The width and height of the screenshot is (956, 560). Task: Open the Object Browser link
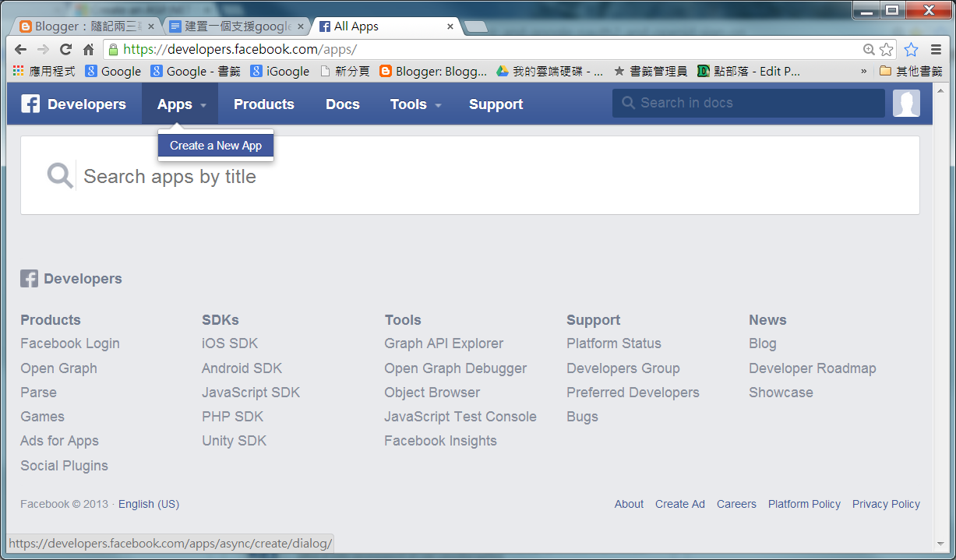tap(432, 393)
